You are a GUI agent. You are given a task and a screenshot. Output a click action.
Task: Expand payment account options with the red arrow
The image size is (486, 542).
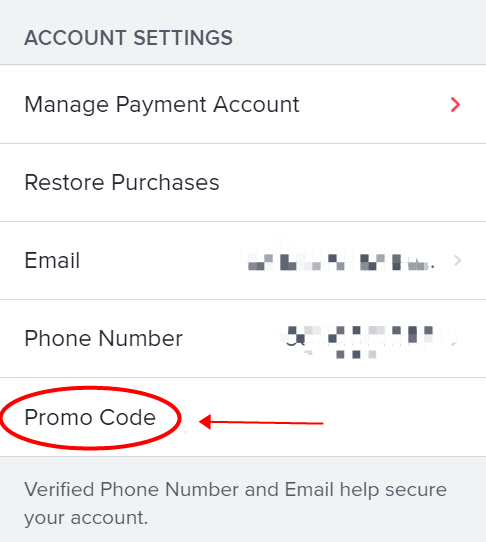click(x=456, y=104)
